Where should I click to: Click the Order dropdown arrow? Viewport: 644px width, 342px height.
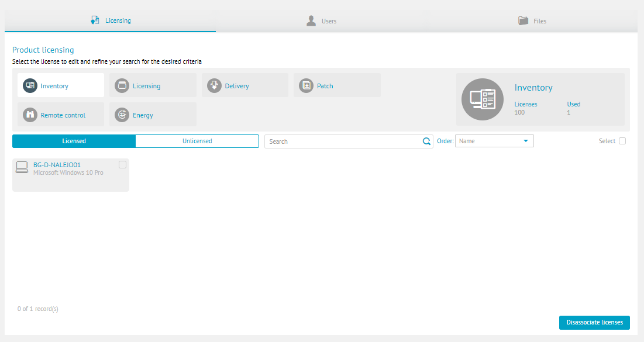click(526, 141)
